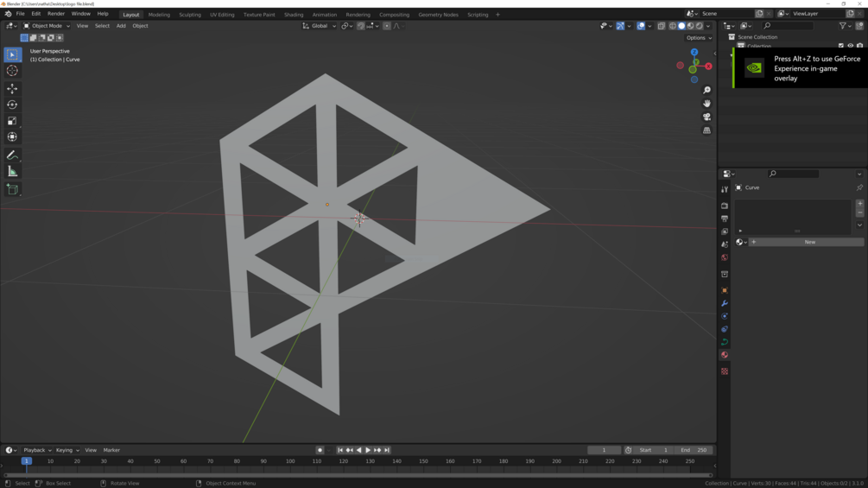
Task: Click the viewport zoom magnifier icon
Action: (706, 90)
